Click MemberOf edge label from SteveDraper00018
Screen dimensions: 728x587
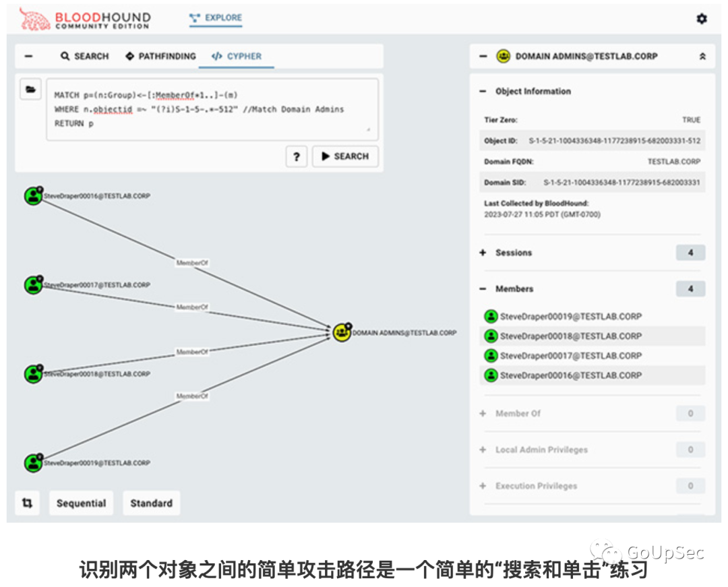(x=192, y=352)
